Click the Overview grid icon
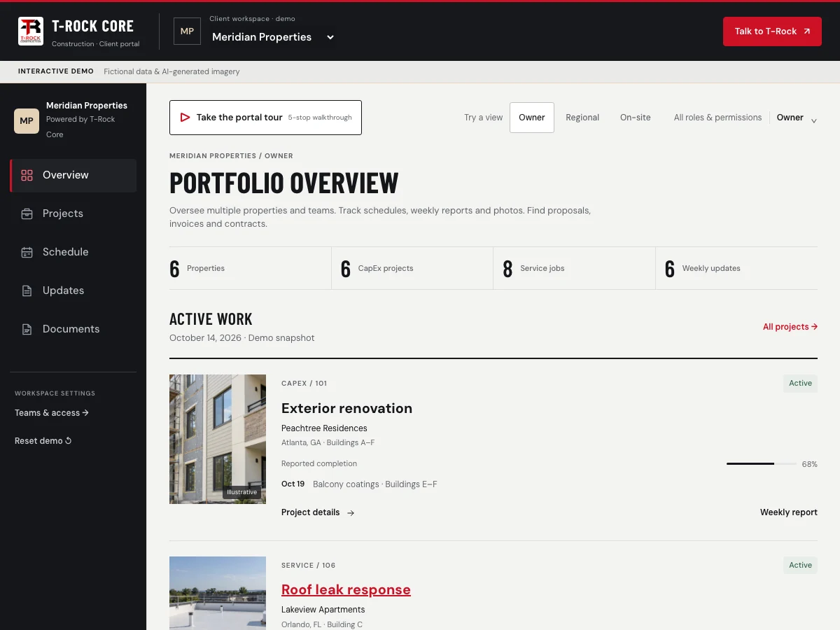The height and width of the screenshot is (630, 840). (27, 176)
